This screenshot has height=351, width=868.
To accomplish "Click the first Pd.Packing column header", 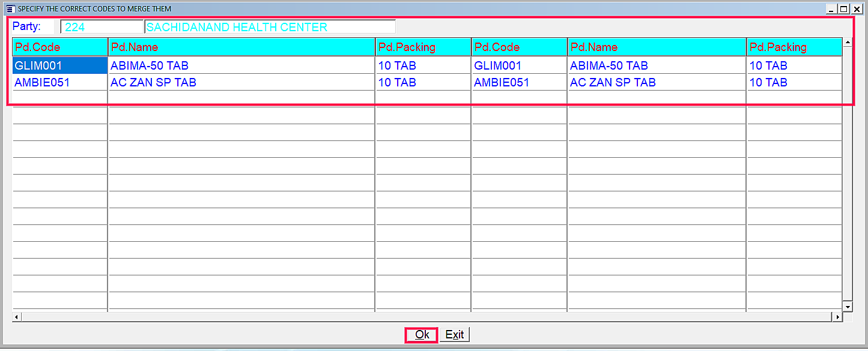I will coord(423,47).
